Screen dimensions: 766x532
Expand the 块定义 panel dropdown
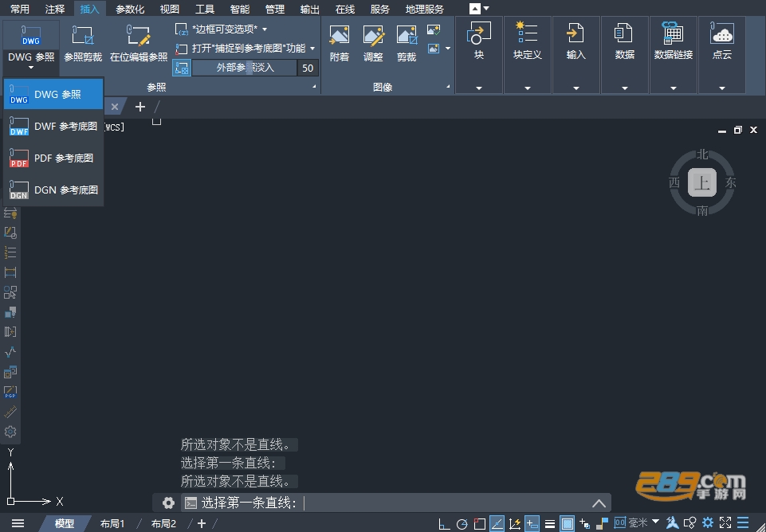click(x=528, y=88)
